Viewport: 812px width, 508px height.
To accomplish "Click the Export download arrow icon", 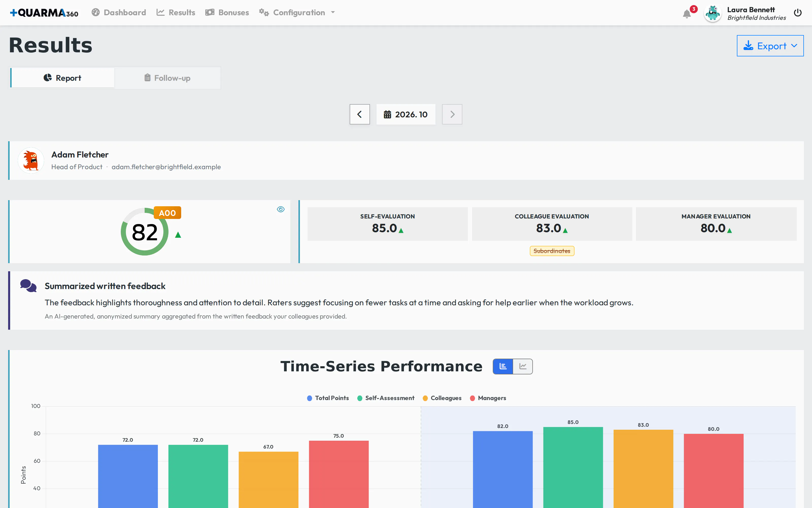I will [x=748, y=46].
